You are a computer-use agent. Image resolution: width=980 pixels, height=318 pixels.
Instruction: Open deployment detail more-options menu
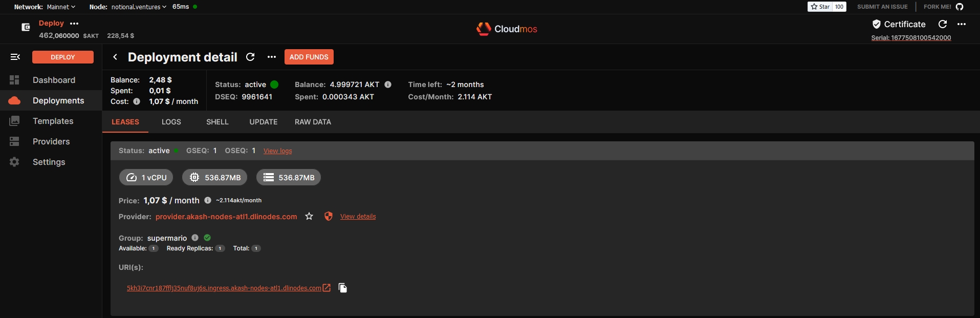[x=272, y=57]
